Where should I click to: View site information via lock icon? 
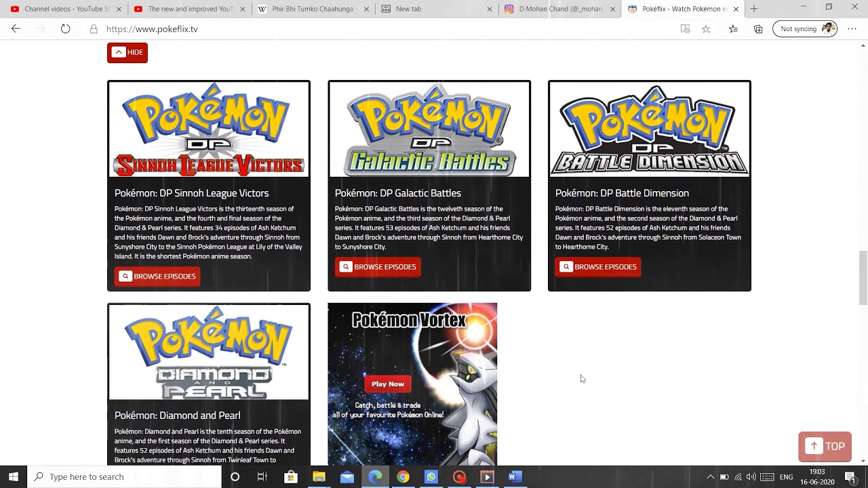[x=94, y=29]
